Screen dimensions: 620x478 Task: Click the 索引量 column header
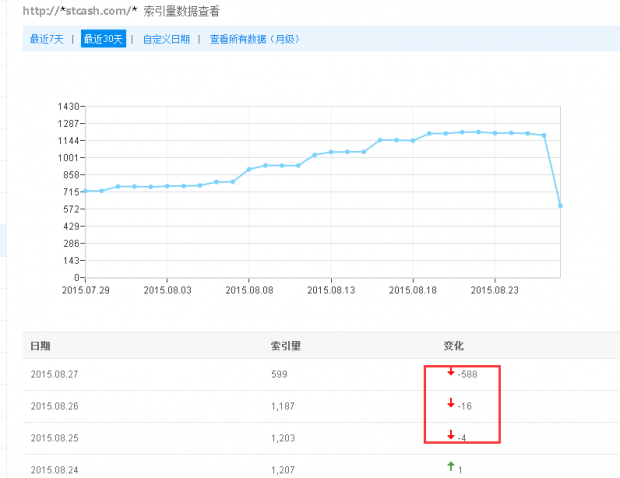(286, 346)
